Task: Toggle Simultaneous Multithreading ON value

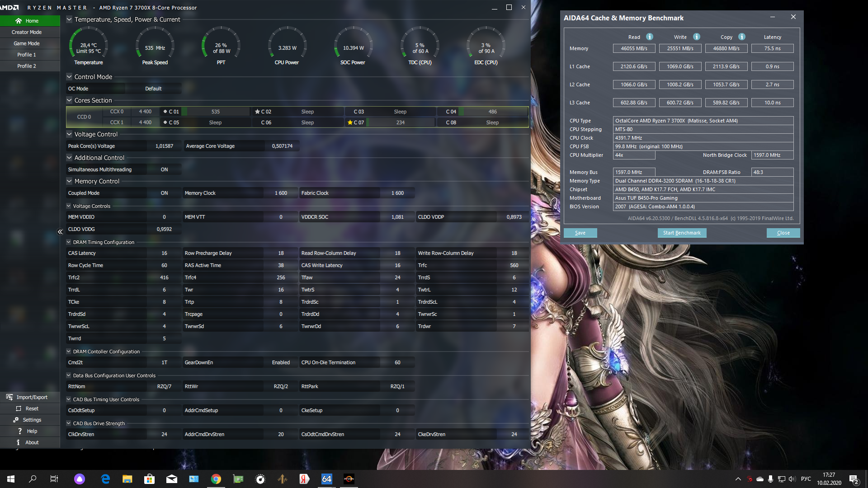Action: tap(164, 169)
